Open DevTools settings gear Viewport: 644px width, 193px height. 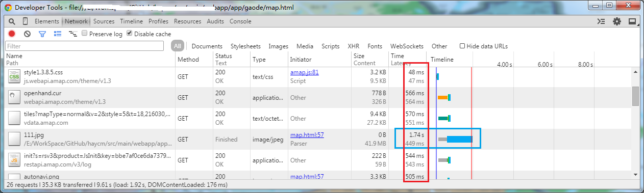(x=617, y=21)
